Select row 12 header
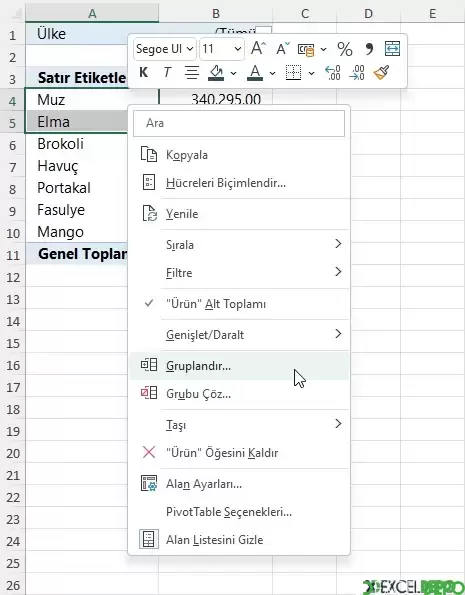Image resolution: width=465 pixels, height=595 pixels. coord(13,277)
